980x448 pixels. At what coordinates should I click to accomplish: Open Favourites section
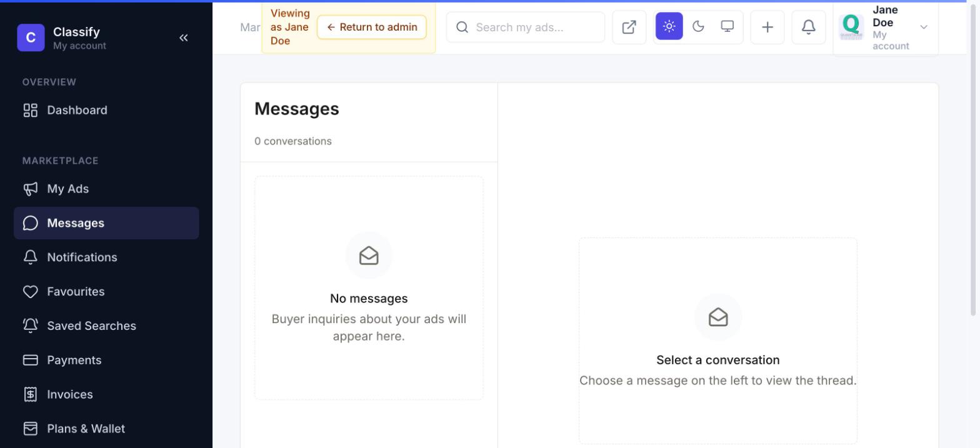[x=106, y=292]
